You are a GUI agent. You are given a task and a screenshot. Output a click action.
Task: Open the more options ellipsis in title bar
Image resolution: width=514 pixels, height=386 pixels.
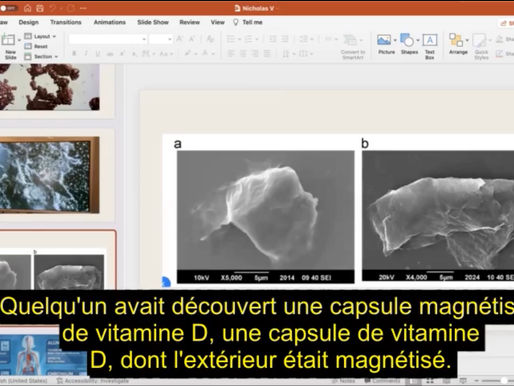[83, 8]
